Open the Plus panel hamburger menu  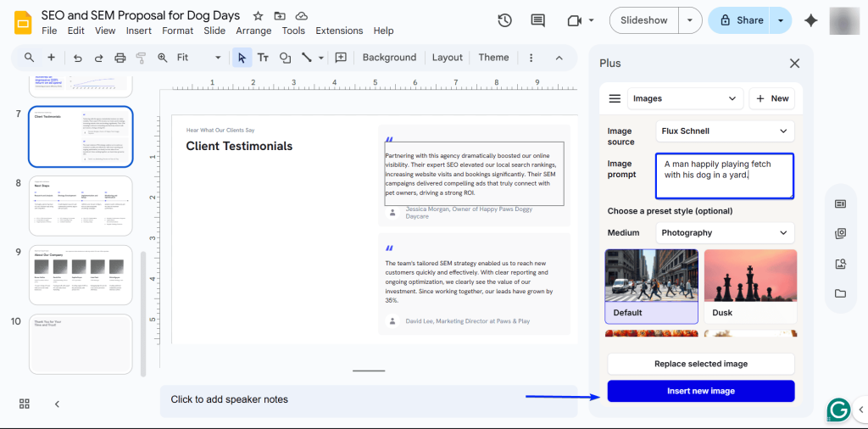click(615, 98)
